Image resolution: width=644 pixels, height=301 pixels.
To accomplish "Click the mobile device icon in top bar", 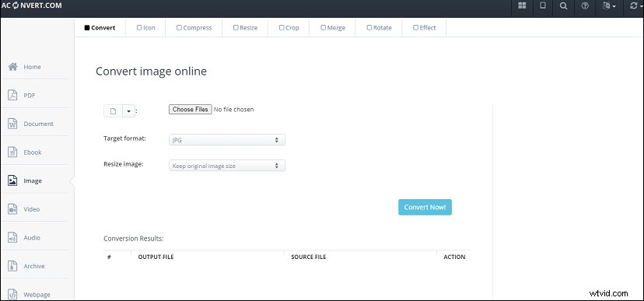I will [x=543, y=5].
